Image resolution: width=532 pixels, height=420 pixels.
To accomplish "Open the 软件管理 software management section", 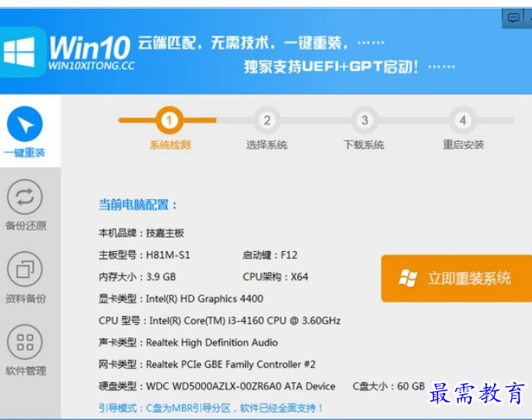I will point(26,350).
